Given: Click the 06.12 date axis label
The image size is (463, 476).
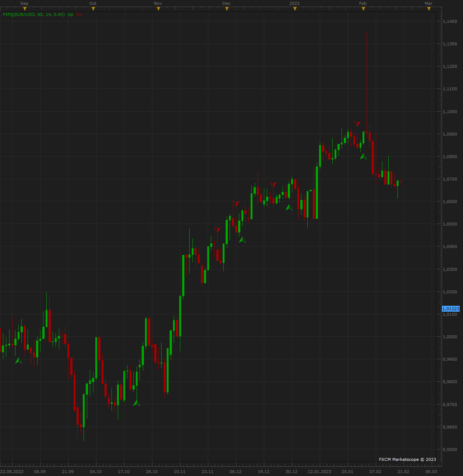Looking at the screenshot, I should point(236,472).
